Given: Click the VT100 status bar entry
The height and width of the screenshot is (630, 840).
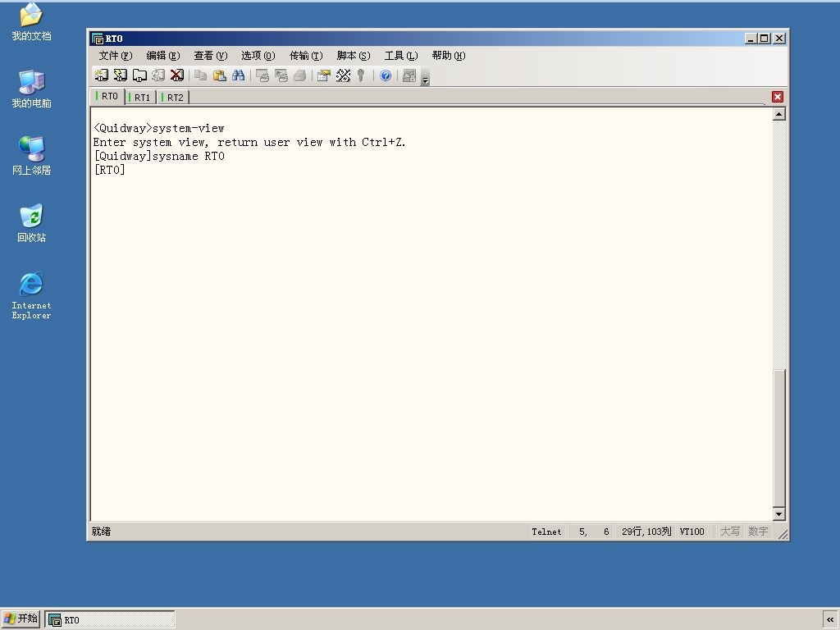Looking at the screenshot, I should 692,532.
